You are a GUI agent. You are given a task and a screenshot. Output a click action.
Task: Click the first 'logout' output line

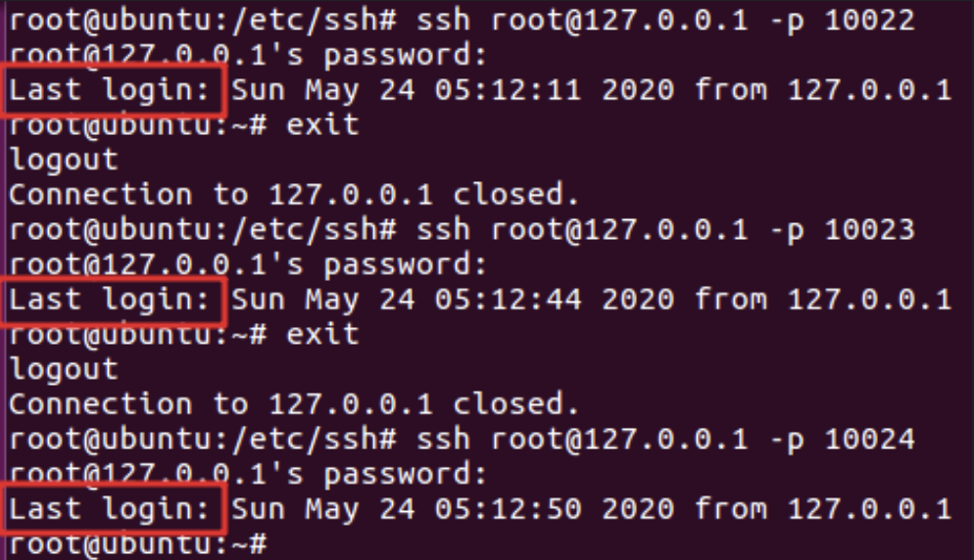(x=64, y=161)
